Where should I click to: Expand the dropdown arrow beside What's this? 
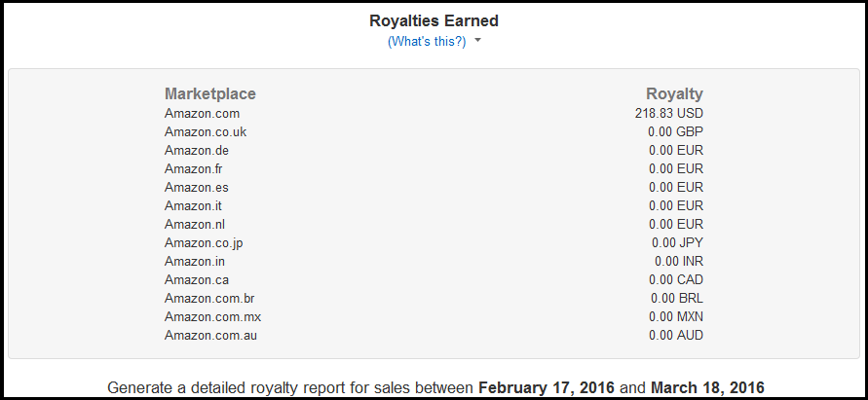478,41
